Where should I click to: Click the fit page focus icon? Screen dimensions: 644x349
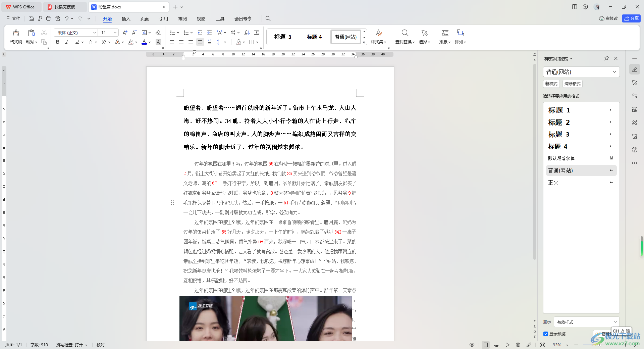click(x=542, y=345)
